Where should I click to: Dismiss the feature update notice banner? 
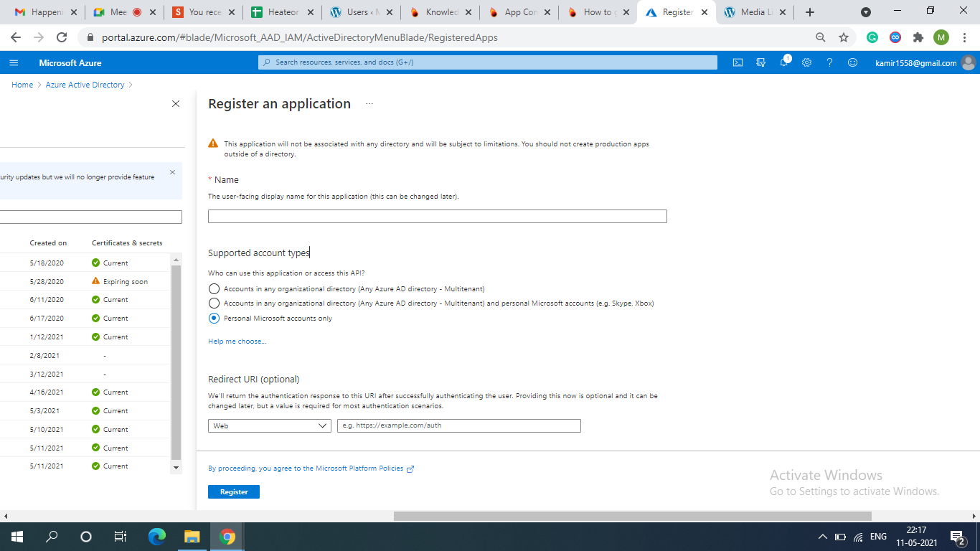[x=172, y=172]
